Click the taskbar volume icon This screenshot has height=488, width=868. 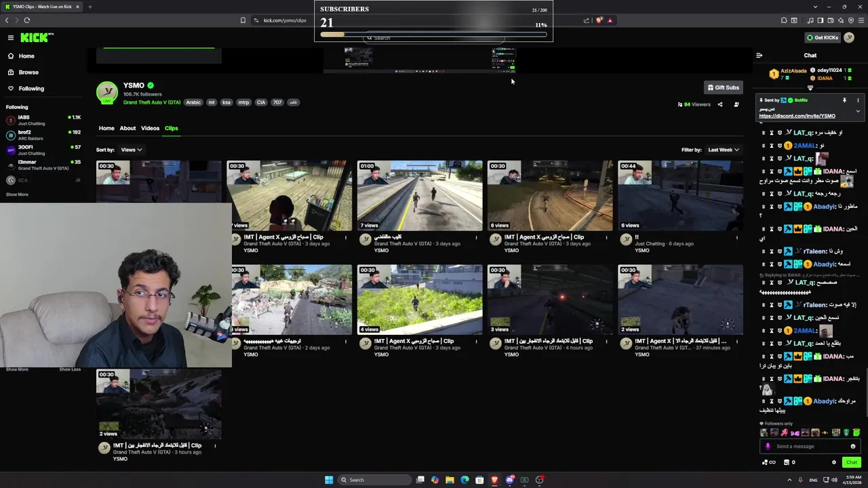pyautogui.click(x=833, y=480)
